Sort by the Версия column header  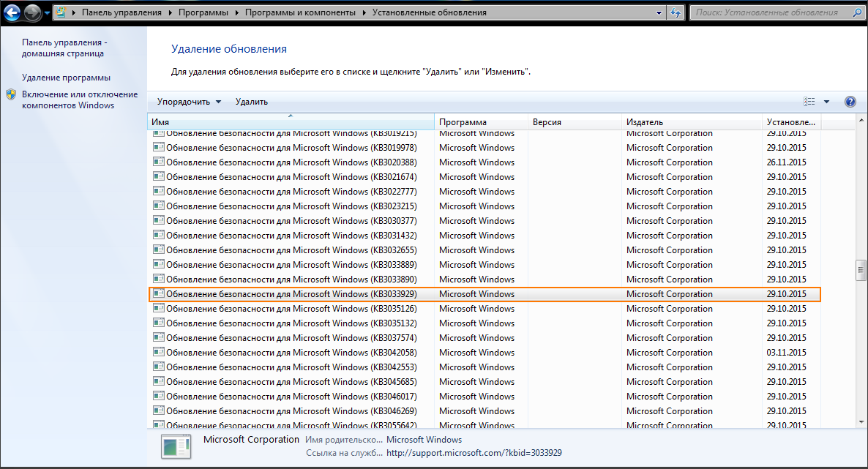(x=575, y=121)
